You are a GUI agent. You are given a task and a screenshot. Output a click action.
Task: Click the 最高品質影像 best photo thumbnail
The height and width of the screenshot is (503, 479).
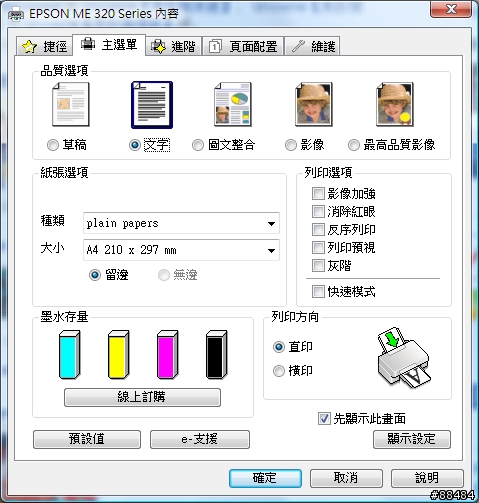pyautogui.click(x=395, y=104)
